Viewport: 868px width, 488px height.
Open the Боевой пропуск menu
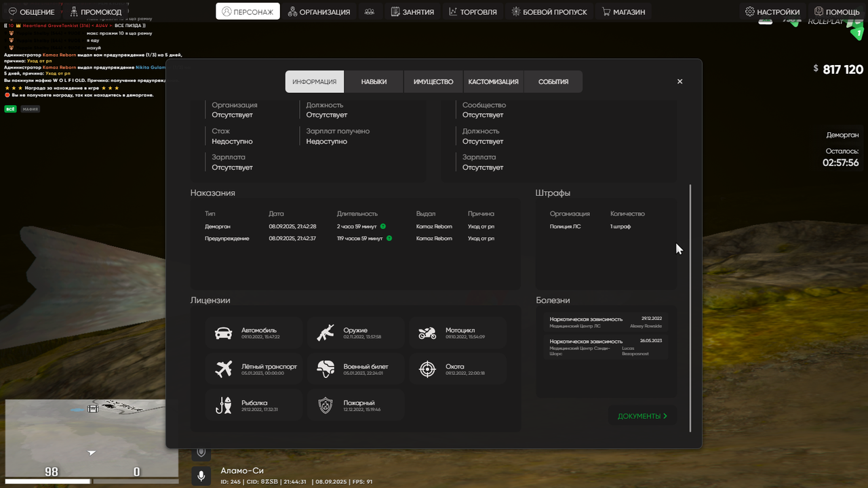pos(549,12)
